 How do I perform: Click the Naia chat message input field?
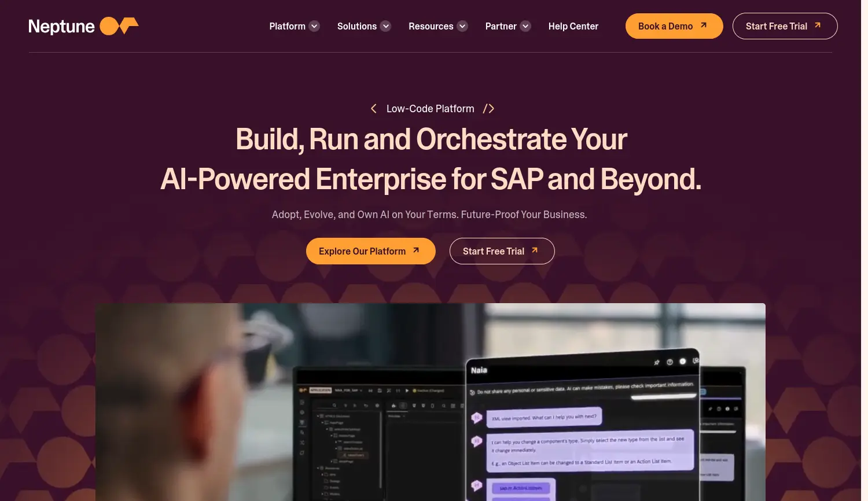pyautogui.click(x=663, y=396)
